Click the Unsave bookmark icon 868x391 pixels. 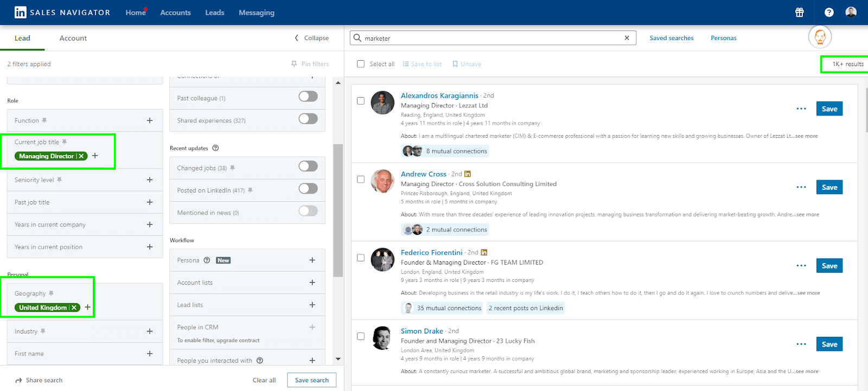point(455,64)
